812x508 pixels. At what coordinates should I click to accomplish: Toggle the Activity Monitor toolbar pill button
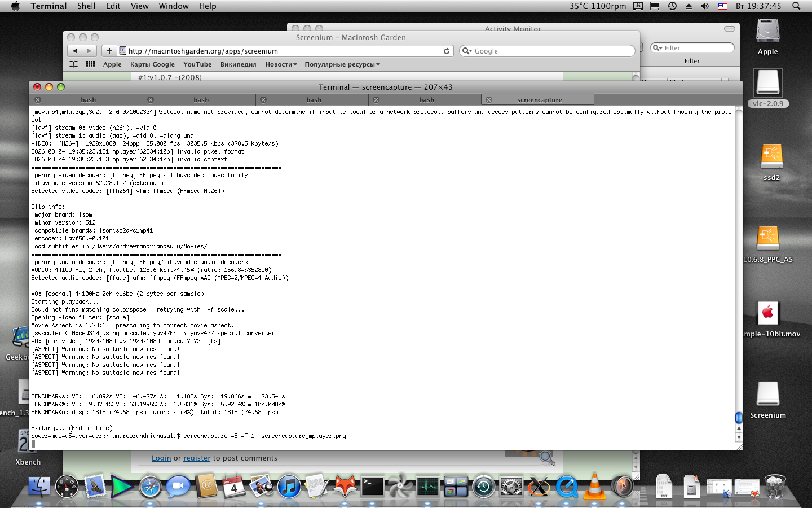(x=730, y=28)
